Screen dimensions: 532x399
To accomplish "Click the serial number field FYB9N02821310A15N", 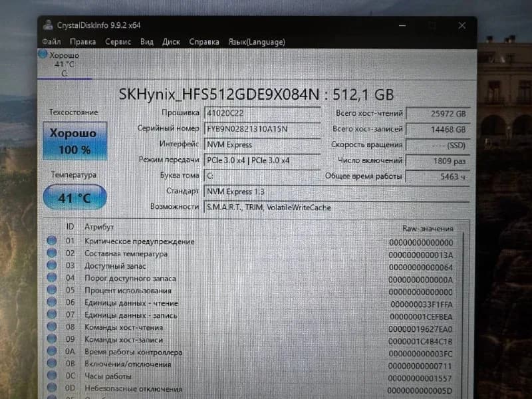I will (262, 129).
